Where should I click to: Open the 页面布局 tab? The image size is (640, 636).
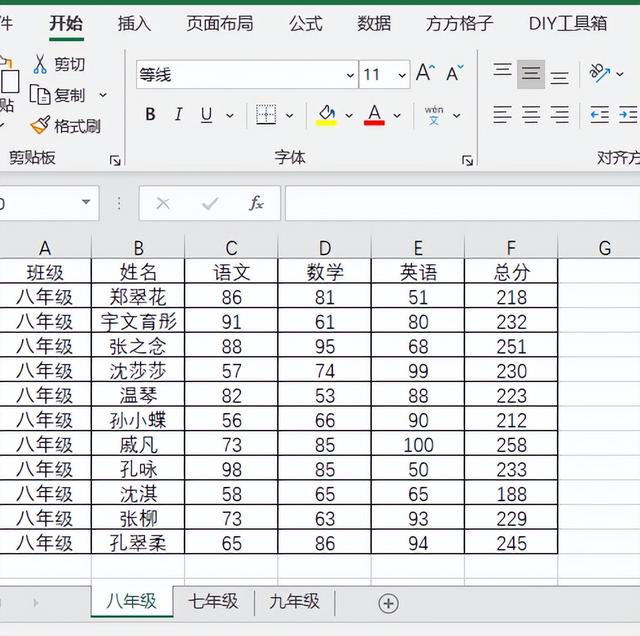(x=220, y=24)
